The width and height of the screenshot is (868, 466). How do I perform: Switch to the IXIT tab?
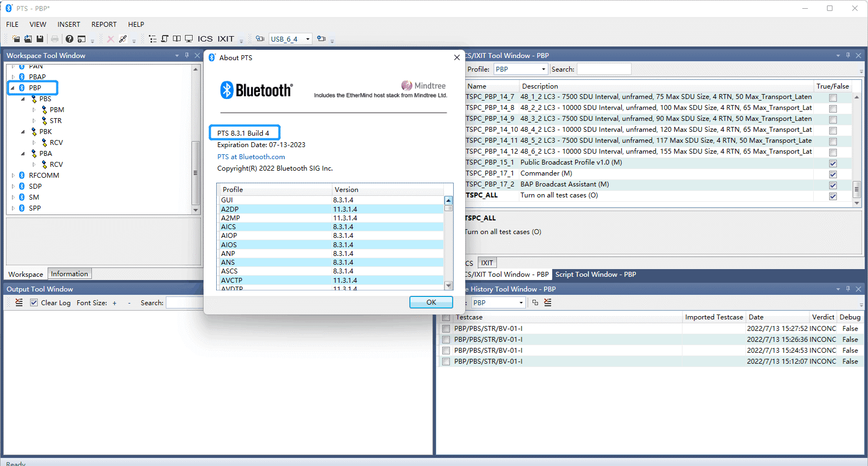[487, 263]
